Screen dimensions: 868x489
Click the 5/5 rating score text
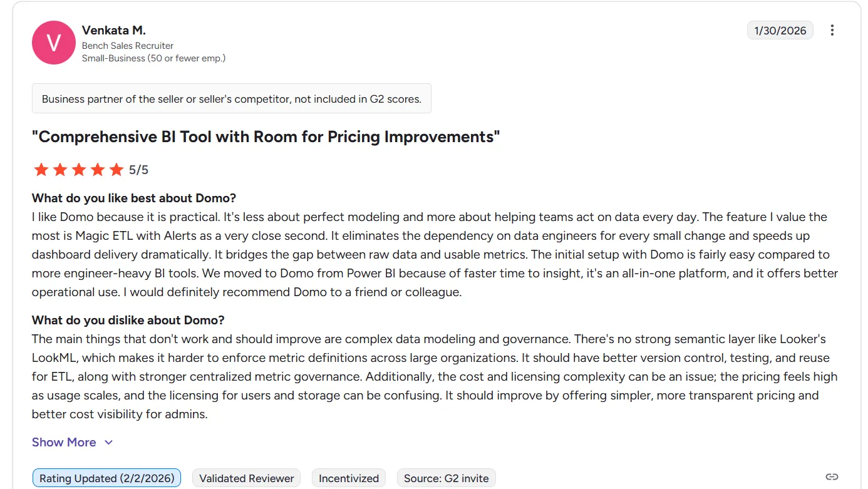coord(138,170)
